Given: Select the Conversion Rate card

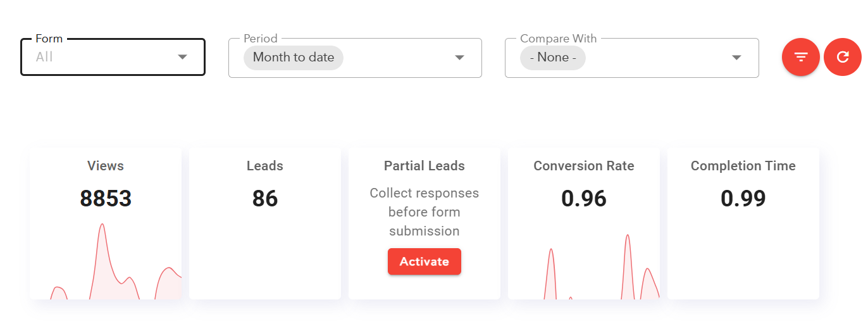Looking at the screenshot, I should tap(584, 223).
